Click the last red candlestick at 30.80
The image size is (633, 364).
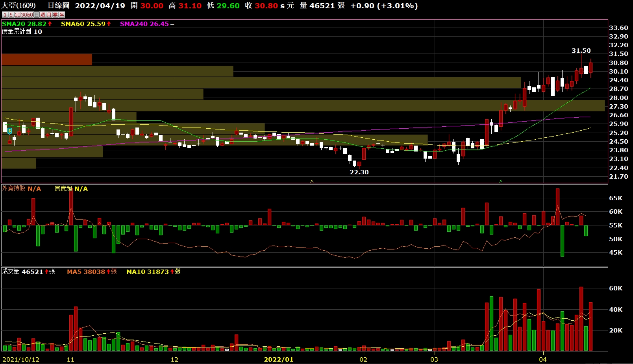590,67
